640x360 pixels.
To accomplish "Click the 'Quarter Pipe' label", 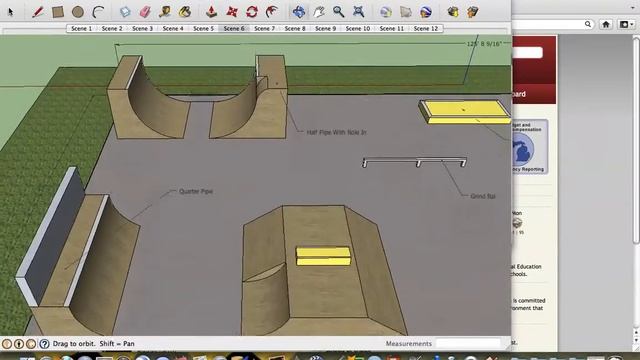I will [x=196, y=191].
